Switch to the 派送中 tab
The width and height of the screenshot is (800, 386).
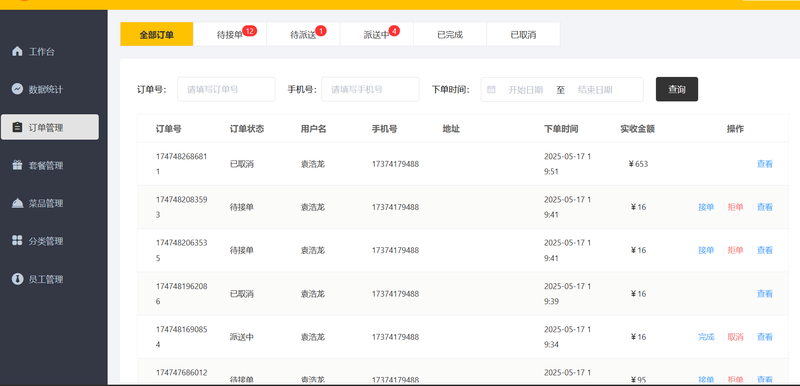[377, 35]
